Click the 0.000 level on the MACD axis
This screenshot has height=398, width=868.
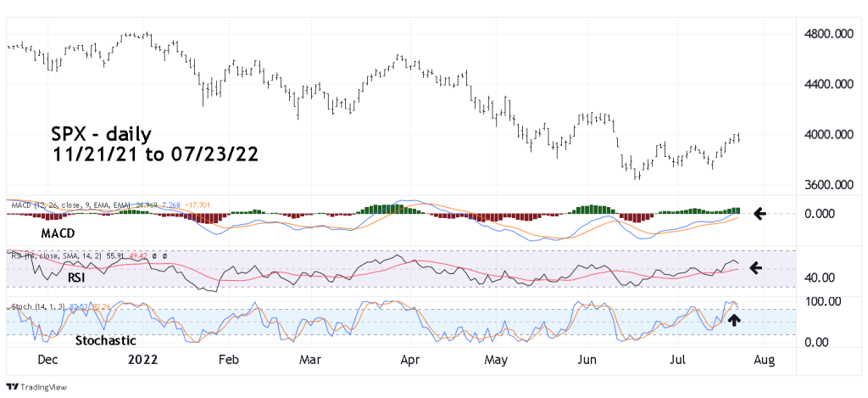pyautogui.click(x=820, y=214)
